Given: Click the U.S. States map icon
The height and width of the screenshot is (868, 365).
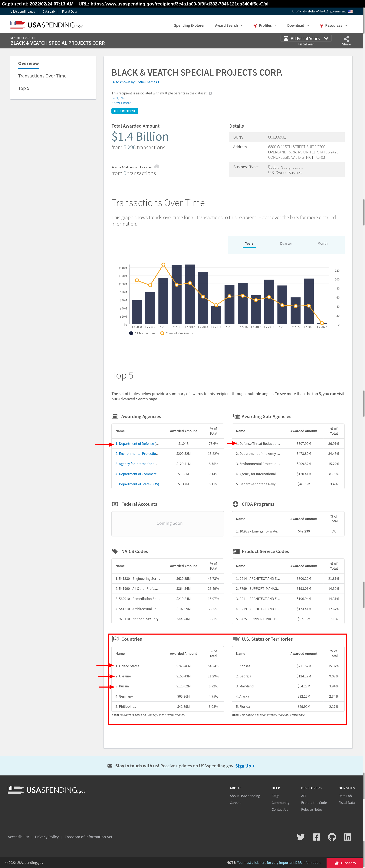Looking at the screenshot, I should (236, 639).
